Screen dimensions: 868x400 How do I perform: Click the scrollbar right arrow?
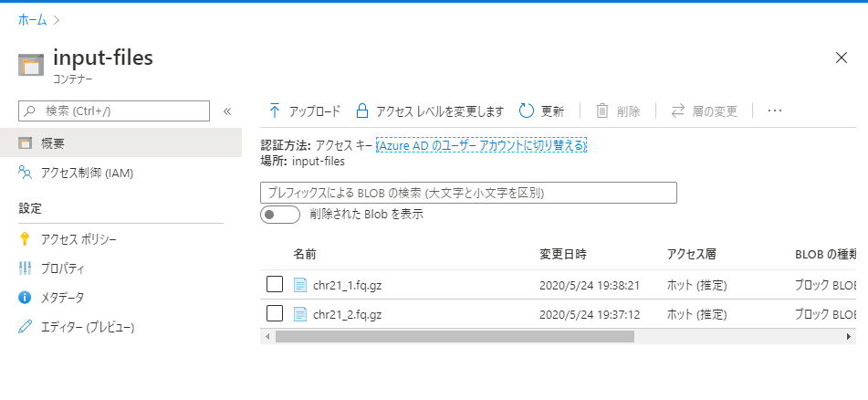[x=849, y=336]
